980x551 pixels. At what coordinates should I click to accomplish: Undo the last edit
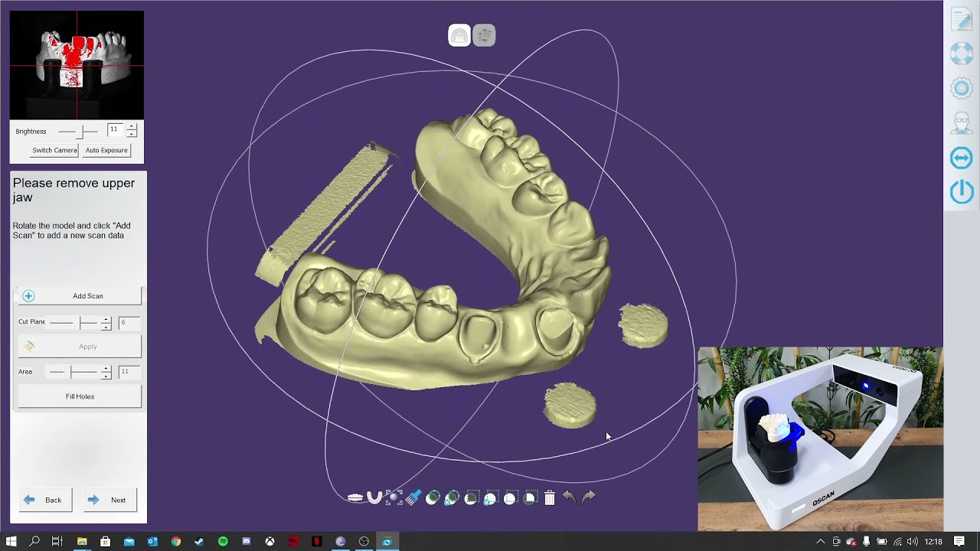coord(569,497)
